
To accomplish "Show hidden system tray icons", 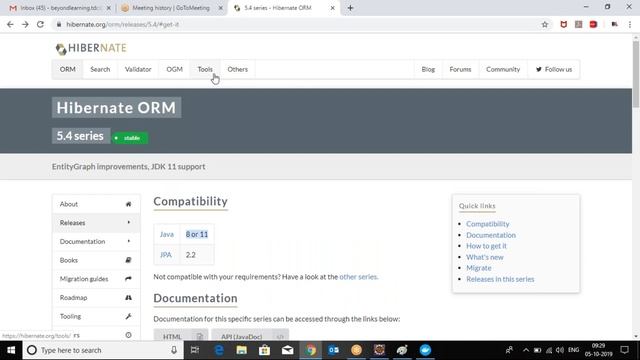I will click(526, 350).
